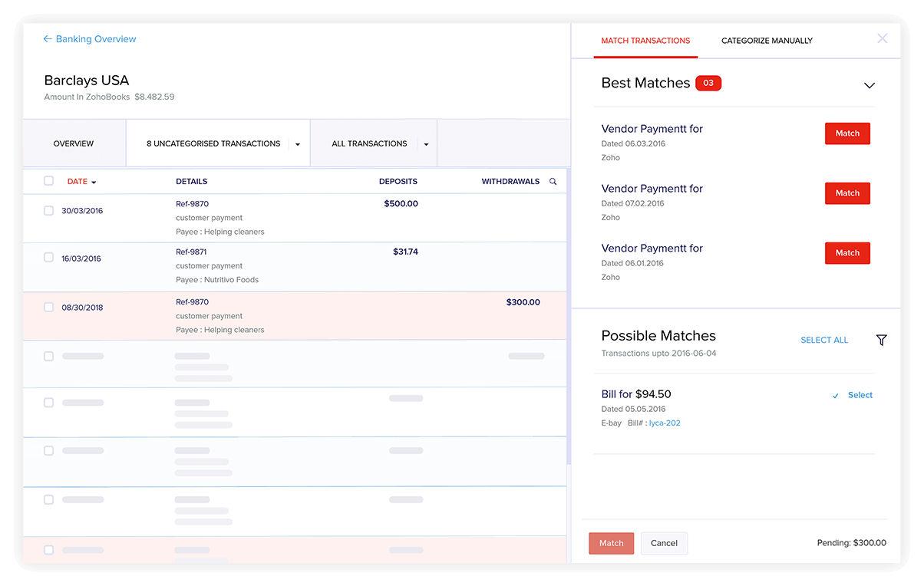924x586 pixels.
Task: Click the Date column sort arrow
Action: (94, 183)
